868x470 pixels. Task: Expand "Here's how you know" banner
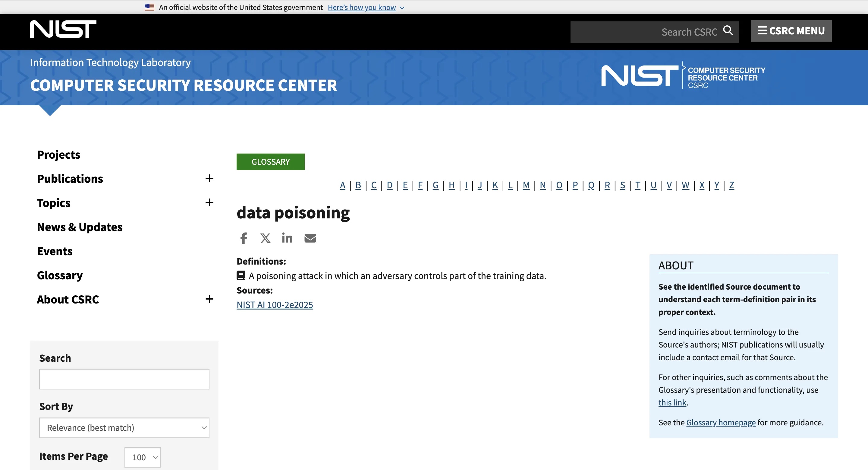click(366, 8)
